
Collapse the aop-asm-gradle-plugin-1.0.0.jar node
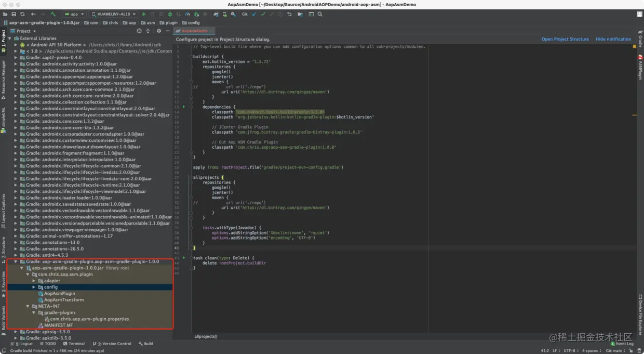(22, 268)
